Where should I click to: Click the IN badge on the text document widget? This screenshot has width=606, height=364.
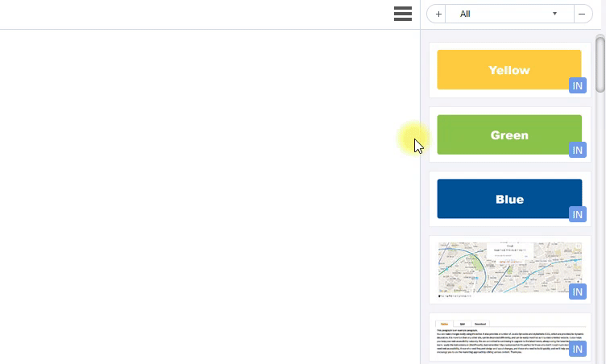point(577,349)
